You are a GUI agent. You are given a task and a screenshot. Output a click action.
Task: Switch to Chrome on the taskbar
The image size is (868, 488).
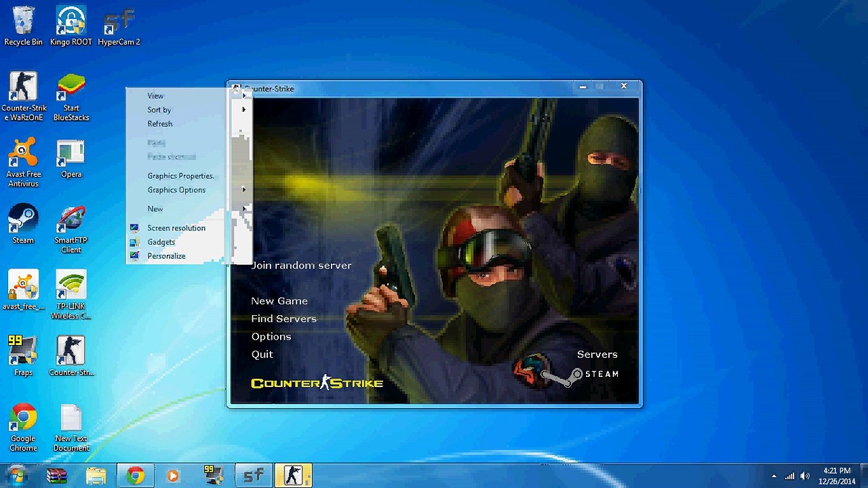(x=136, y=476)
